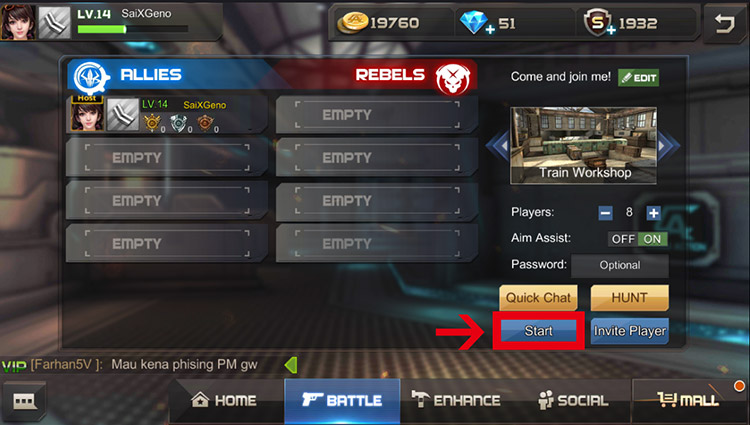This screenshot has width=750, height=425.
Task: Click the Invite Player button
Action: click(629, 331)
